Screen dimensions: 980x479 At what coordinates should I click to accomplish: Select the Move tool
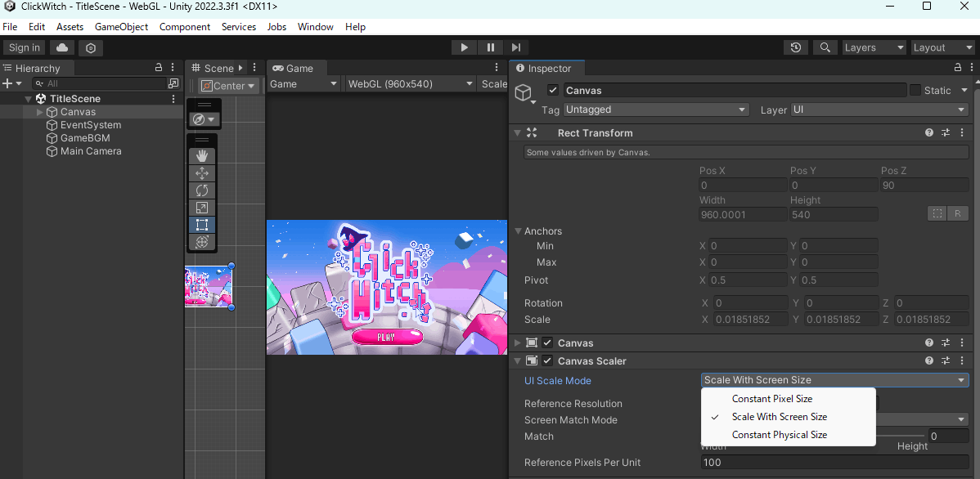202,173
